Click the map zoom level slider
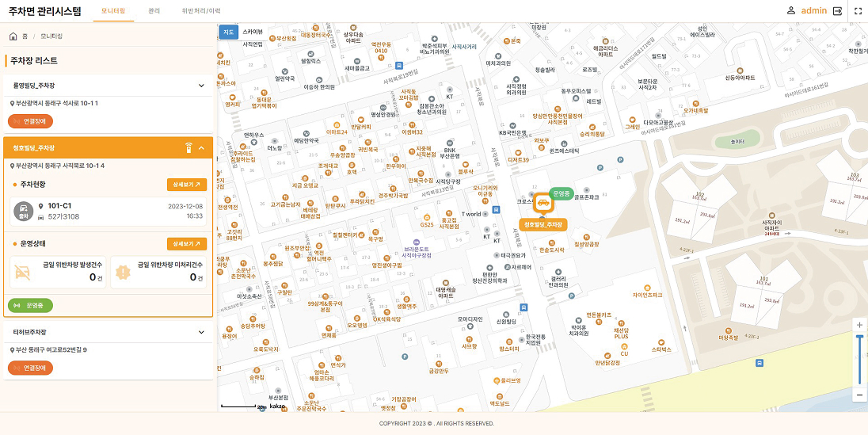 859,360
